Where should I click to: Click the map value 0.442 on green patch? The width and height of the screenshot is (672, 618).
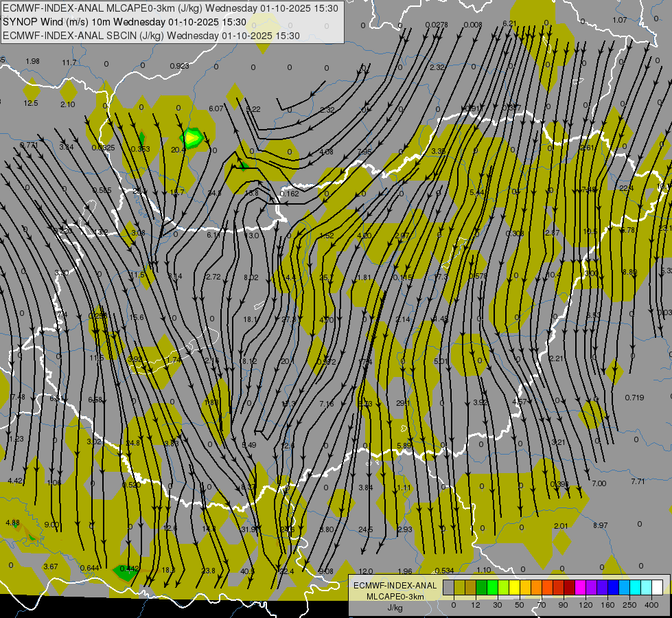point(130,569)
